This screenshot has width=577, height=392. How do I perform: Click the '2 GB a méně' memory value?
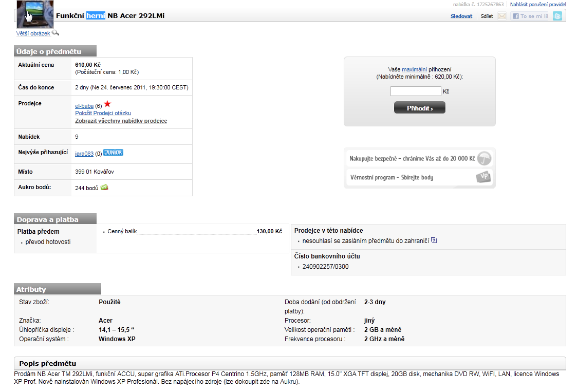pyautogui.click(x=383, y=329)
